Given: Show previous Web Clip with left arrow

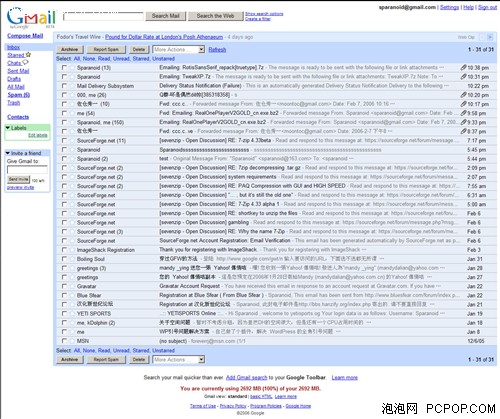Looking at the screenshot, I should pyautogui.click(x=482, y=37).
